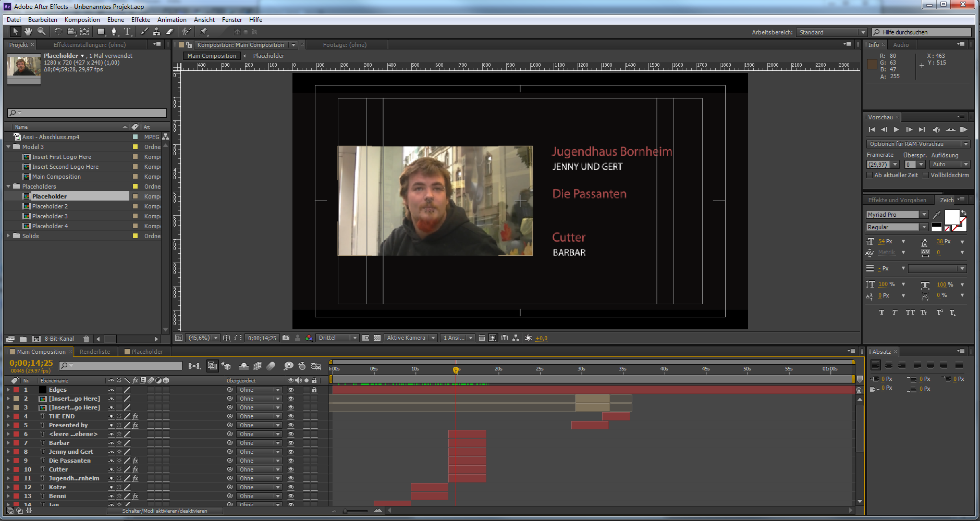This screenshot has height=521, width=980.
Task: Click the eyedropper in the character panel
Action: click(x=937, y=215)
